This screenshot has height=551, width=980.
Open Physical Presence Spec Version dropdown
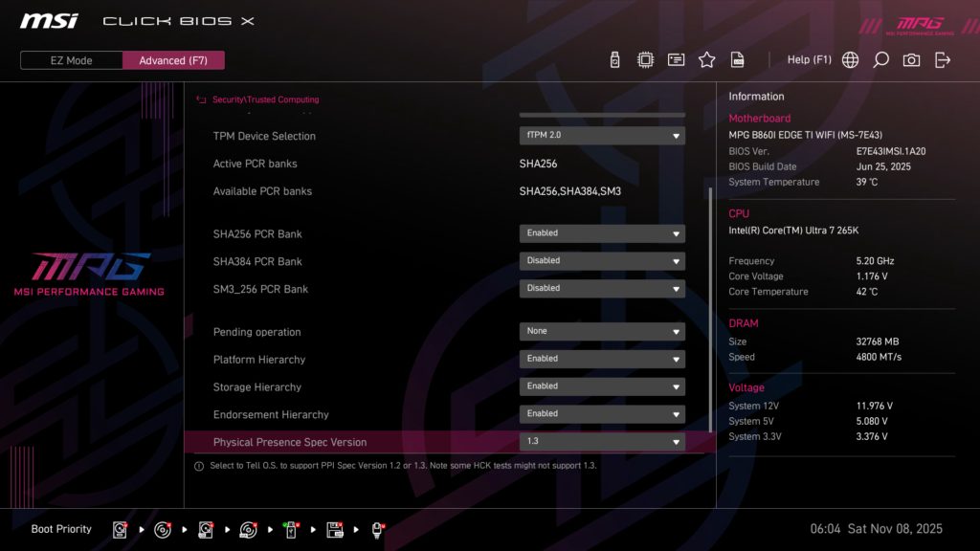coord(601,442)
